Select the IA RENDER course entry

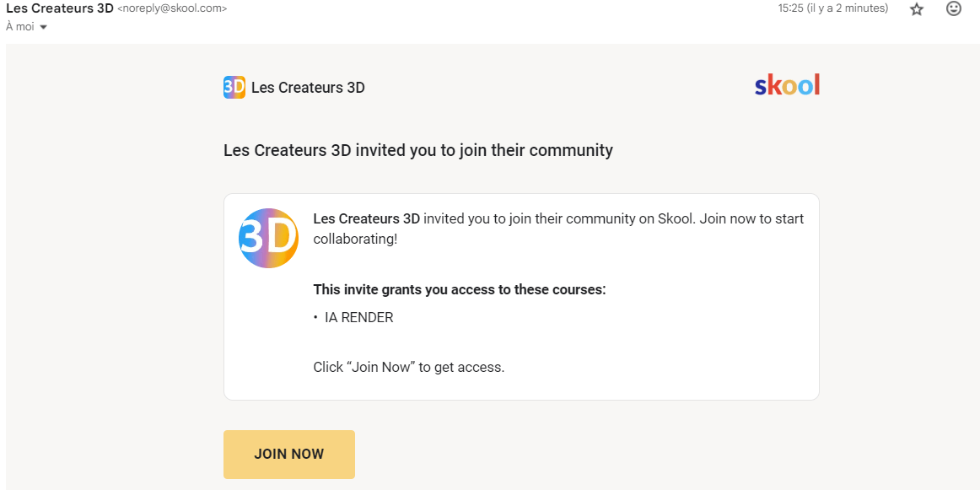pyautogui.click(x=358, y=317)
